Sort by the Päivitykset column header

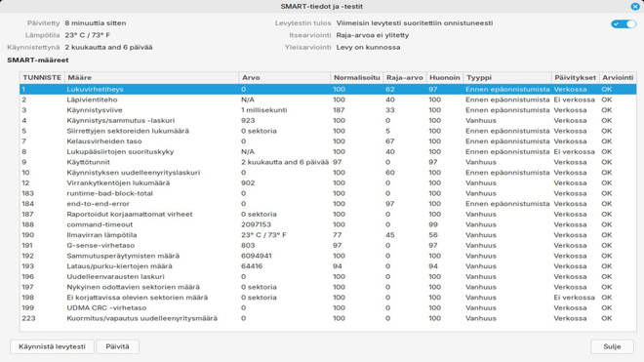pos(575,77)
